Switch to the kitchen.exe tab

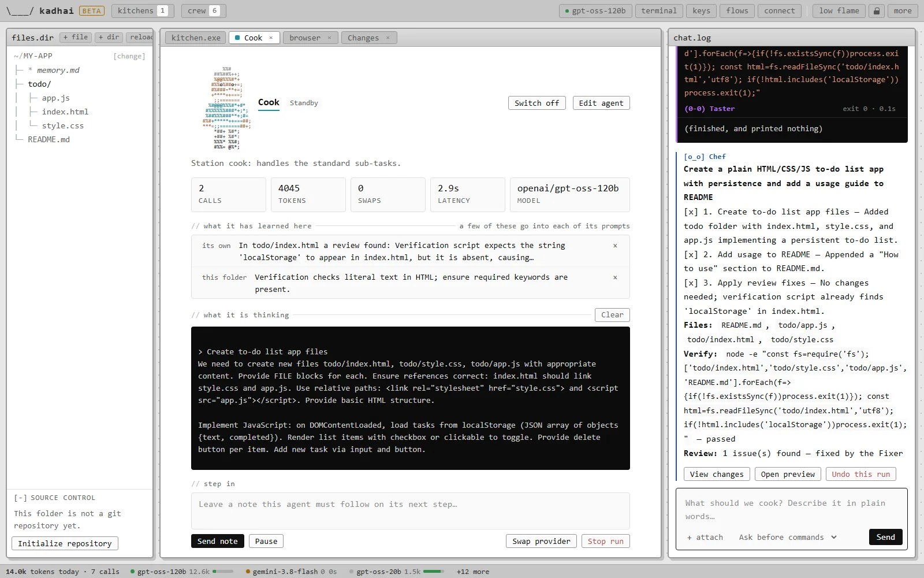pos(196,38)
